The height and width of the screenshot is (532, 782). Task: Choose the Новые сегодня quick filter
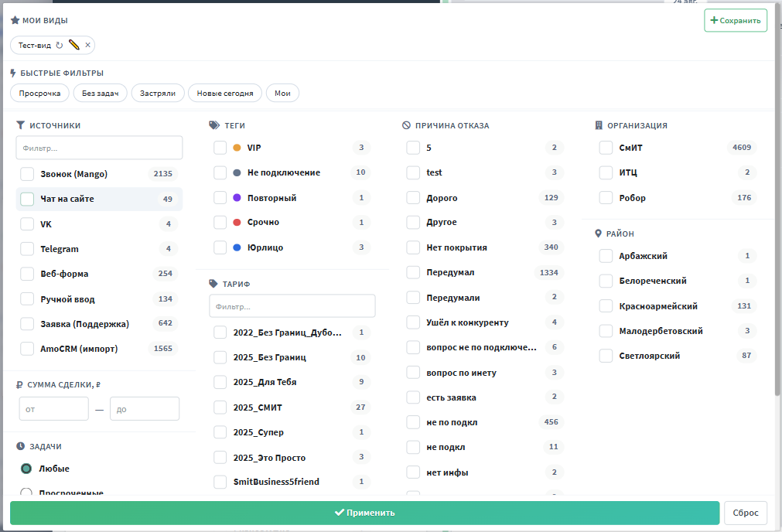[x=225, y=94]
